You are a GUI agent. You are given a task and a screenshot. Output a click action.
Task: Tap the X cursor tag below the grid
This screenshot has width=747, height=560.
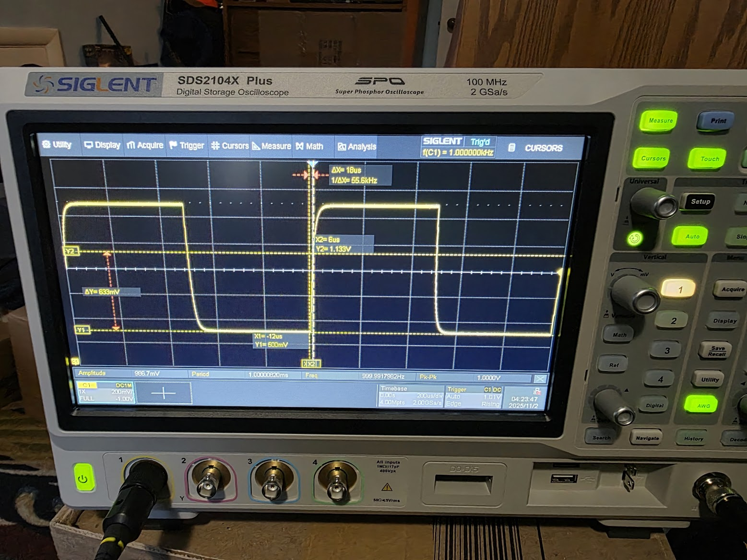[x=311, y=364]
